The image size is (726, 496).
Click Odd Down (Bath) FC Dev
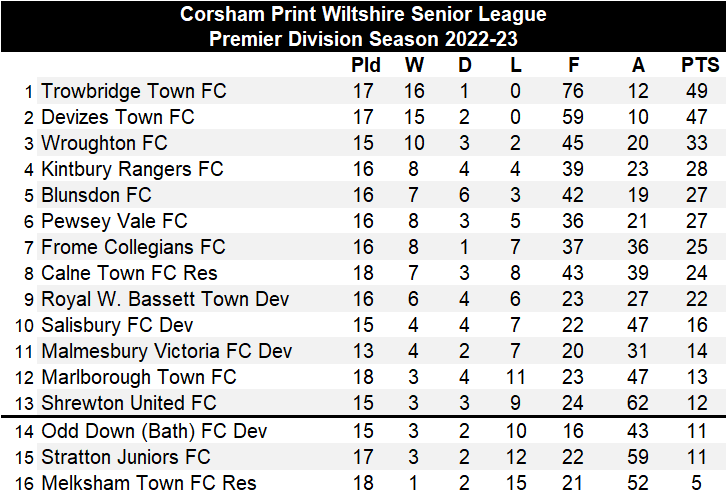point(154,431)
